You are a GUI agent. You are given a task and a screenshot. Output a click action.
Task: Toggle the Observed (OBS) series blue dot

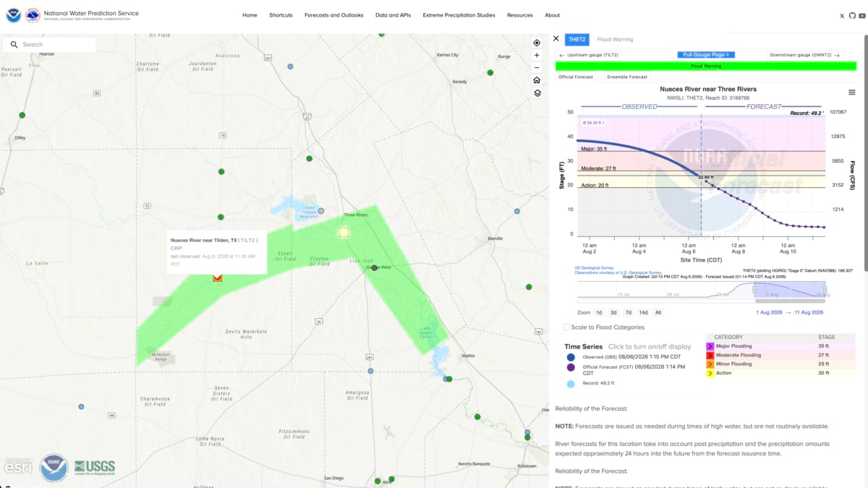(x=571, y=357)
